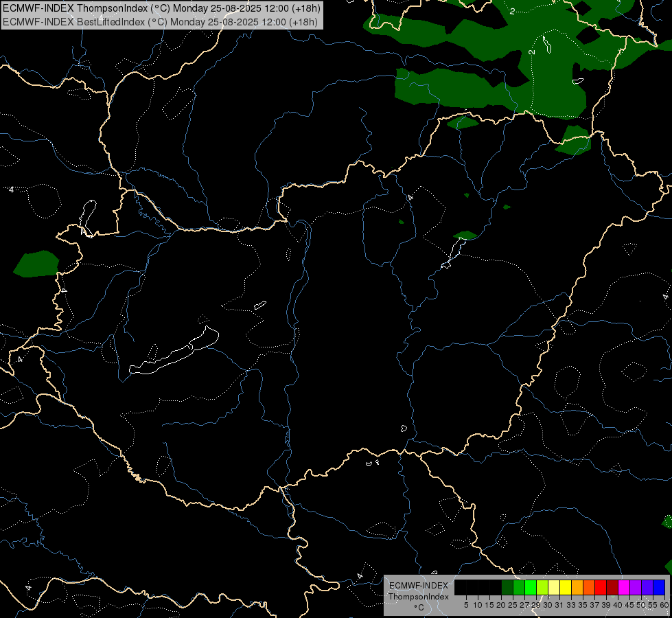
Task: Pick the medium green 25-27 legend swatch
Action: [x=519, y=588]
